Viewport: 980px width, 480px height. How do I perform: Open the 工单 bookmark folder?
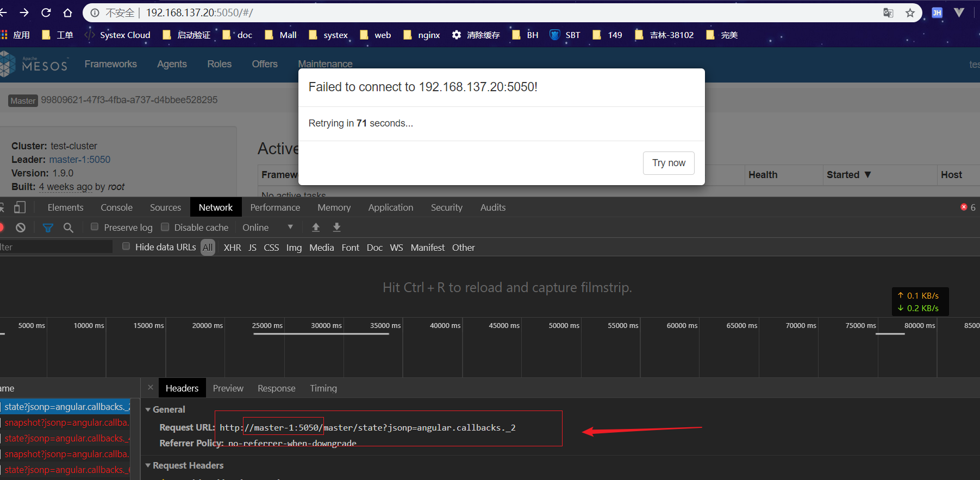click(58, 35)
